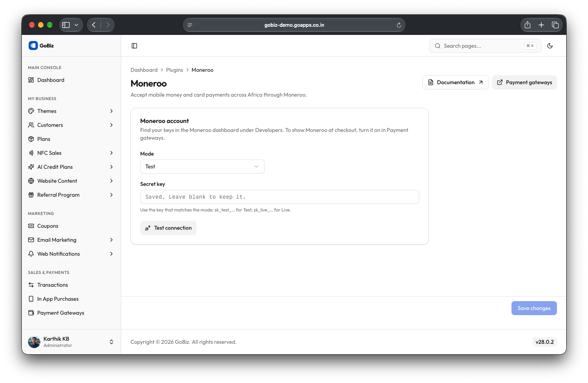Open the Payment gateways header button
588x383 pixels.
pos(524,82)
